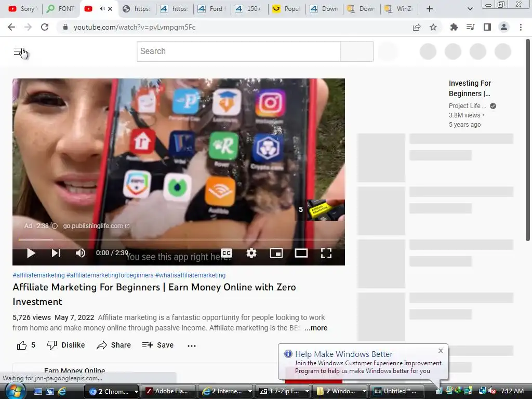532x399 pixels.
Task: Switch to the WinZi tab
Action: click(x=399, y=9)
